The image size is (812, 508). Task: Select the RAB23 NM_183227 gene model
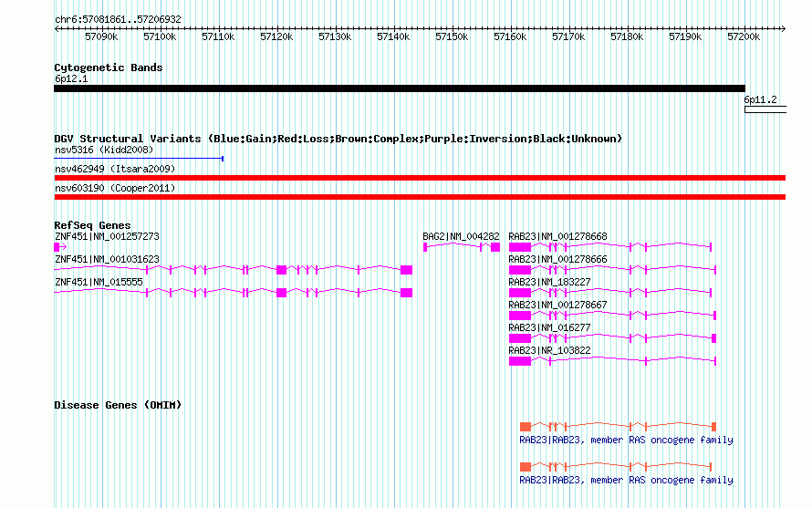tap(610, 293)
